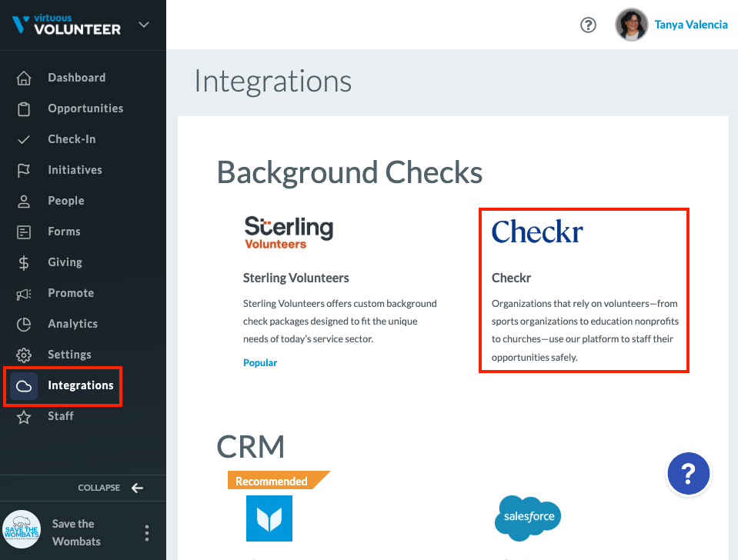Open the Settings menu label
Image resolution: width=738 pixels, height=560 pixels.
coord(70,355)
